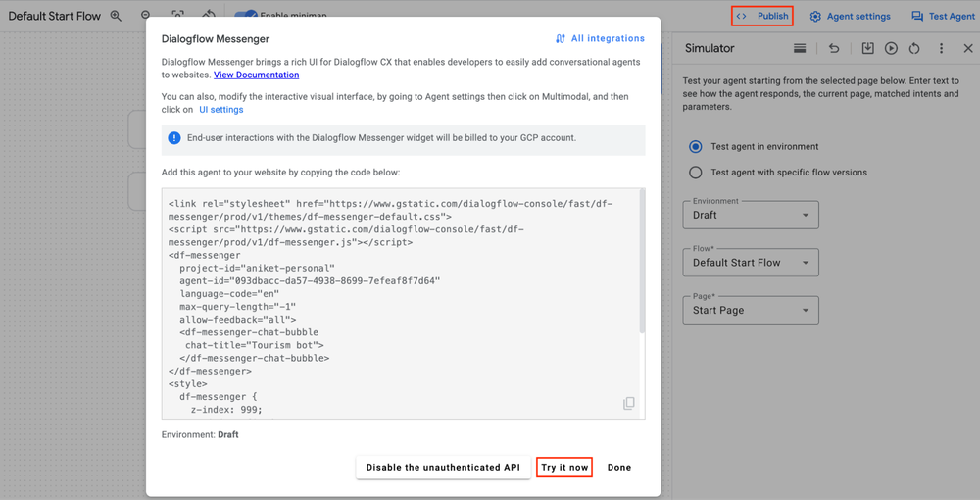Click the language-code="en" line

click(229, 294)
